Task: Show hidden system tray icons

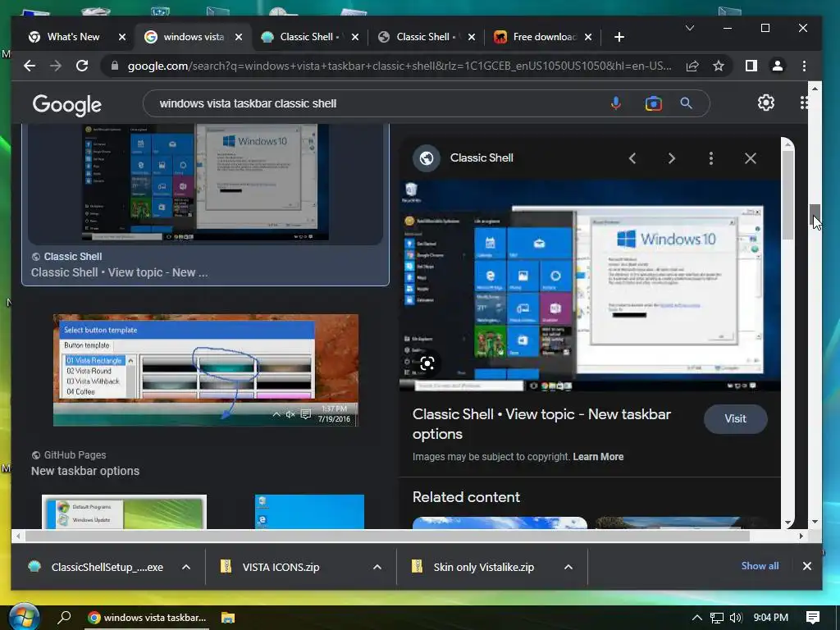Action: (697, 618)
